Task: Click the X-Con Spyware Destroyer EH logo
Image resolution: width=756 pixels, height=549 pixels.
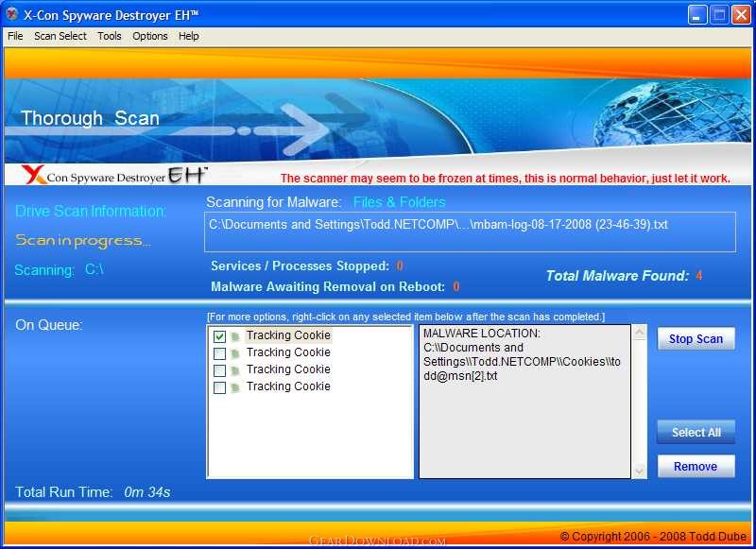Action: click(113, 176)
